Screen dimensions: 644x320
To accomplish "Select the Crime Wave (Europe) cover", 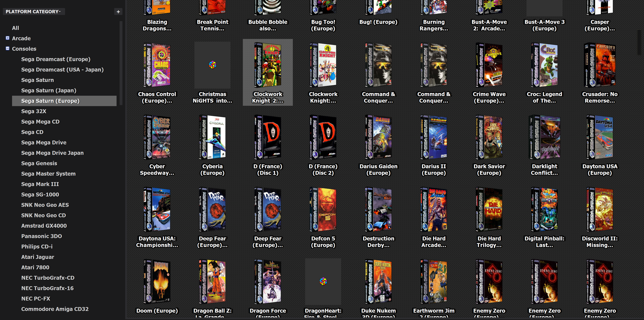I will pyautogui.click(x=489, y=65).
